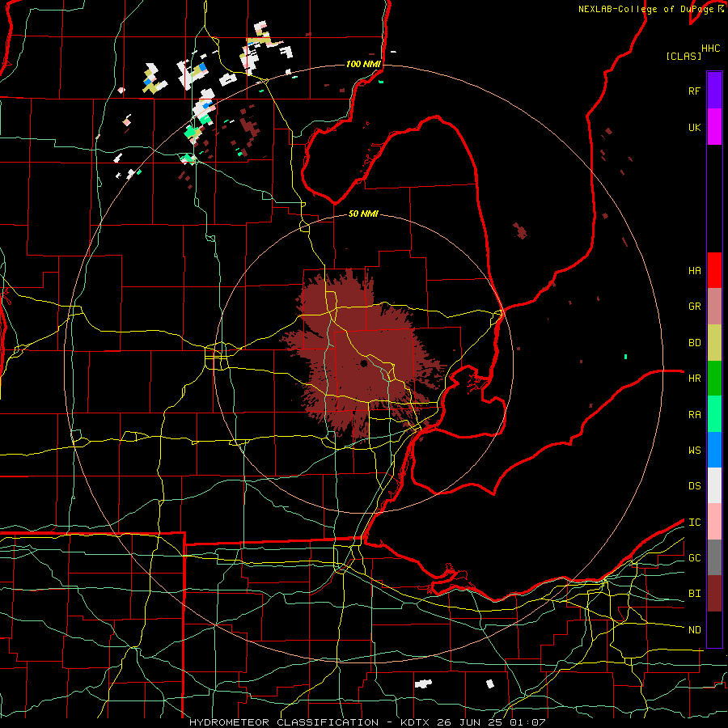Screen dimensions: 728x728
Task: Click the HR dark green legend swatch
Action: pyautogui.click(x=714, y=379)
